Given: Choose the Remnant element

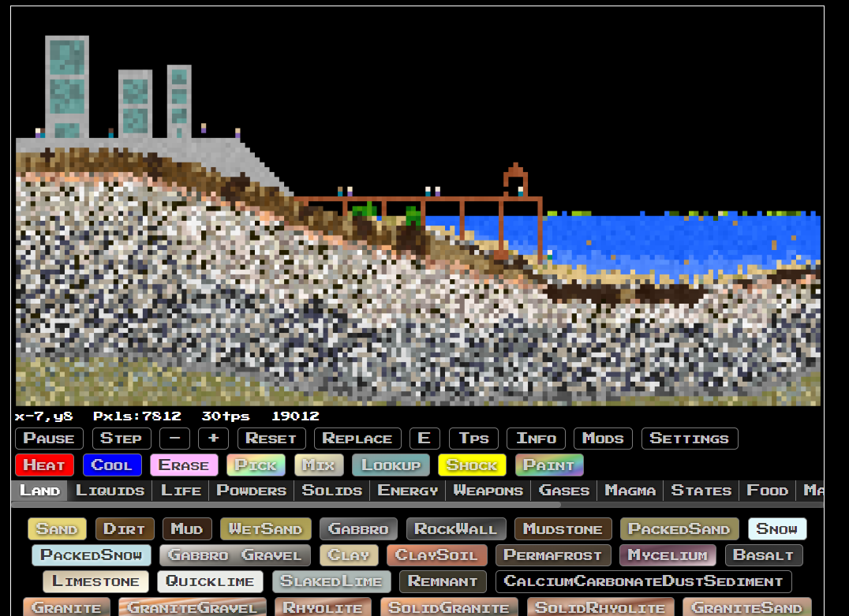Looking at the screenshot, I should pyautogui.click(x=443, y=581).
